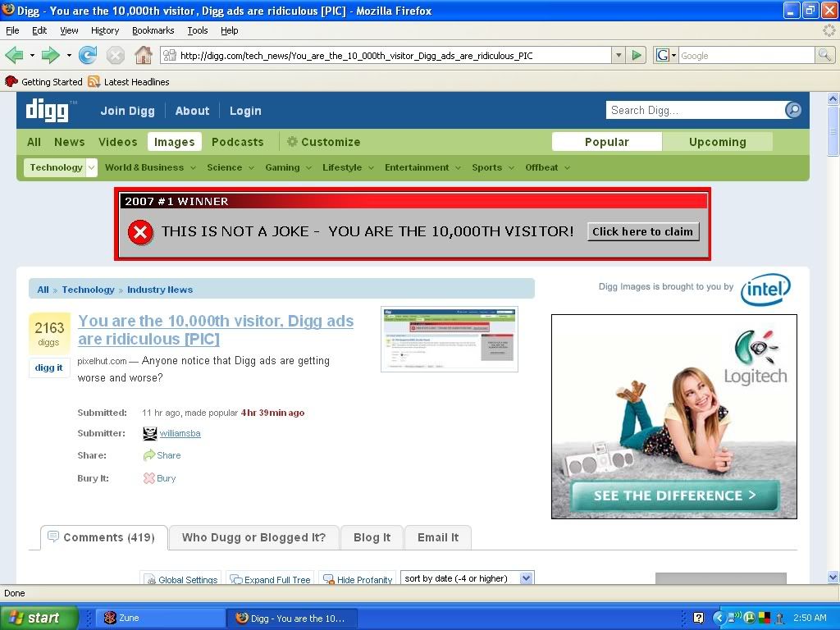
Task: Click the red X icon in the banner ad
Action: 140,232
